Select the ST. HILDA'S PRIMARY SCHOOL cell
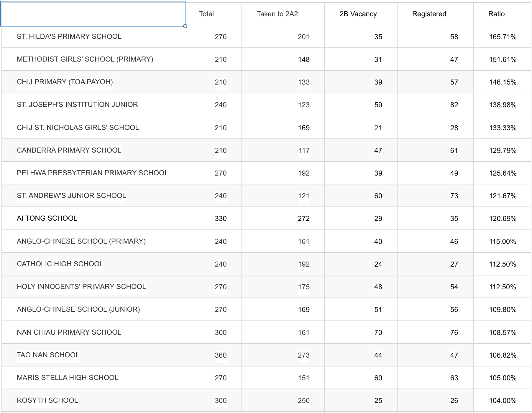Screen dimensions: 532x413 coord(69,37)
